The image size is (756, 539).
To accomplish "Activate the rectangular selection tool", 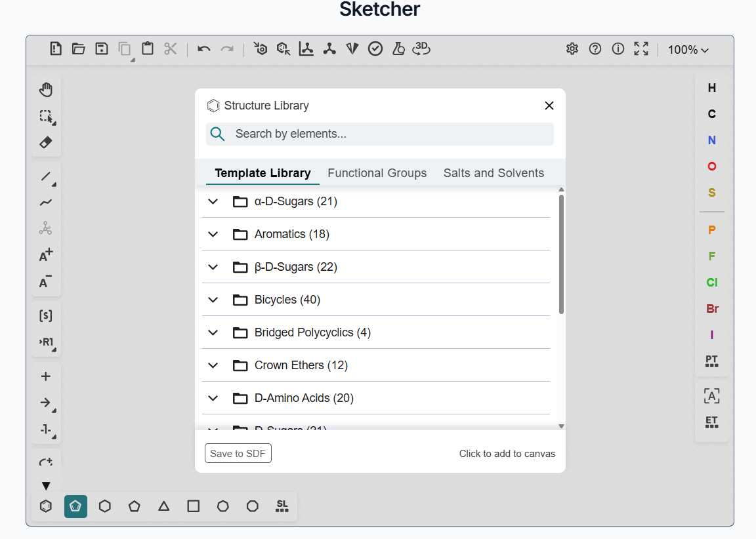I will pyautogui.click(x=46, y=117).
